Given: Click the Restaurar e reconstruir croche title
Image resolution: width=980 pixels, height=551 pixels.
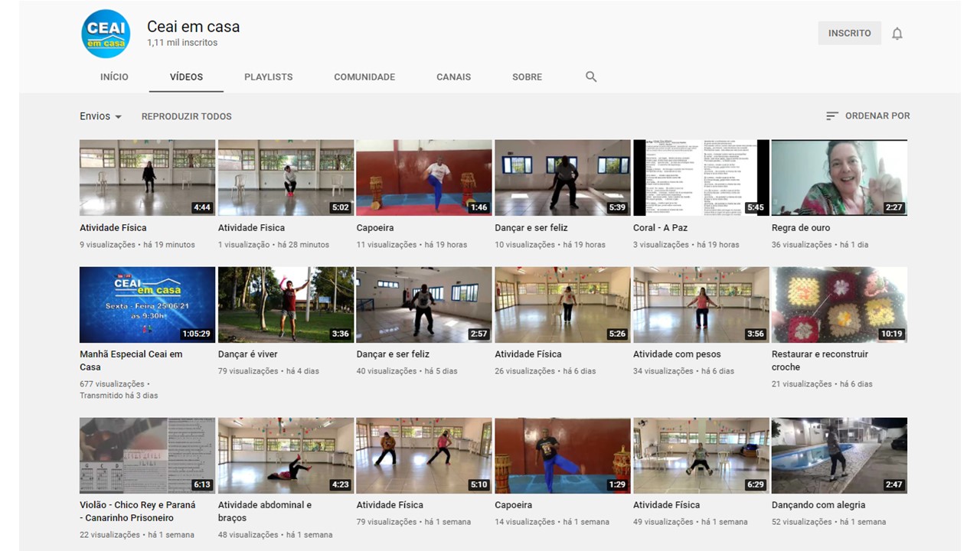Looking at the screenshot, I should pos(820,360).
